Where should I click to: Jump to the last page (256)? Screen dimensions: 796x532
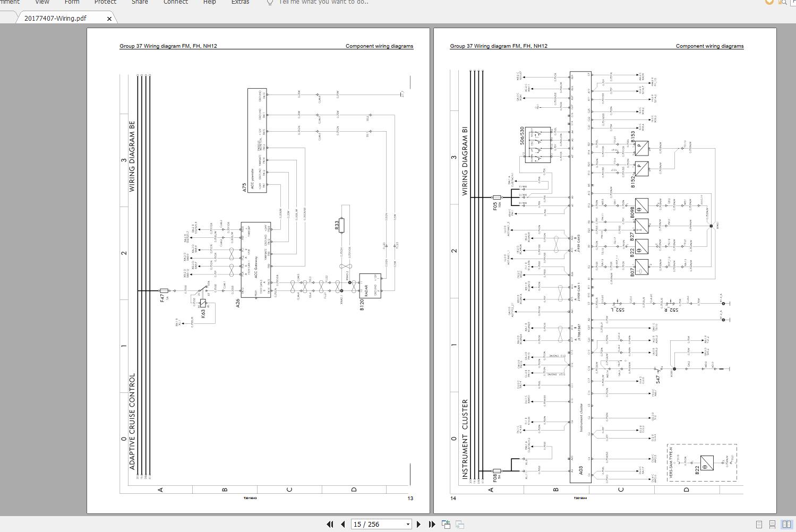[x=432, y=524]
